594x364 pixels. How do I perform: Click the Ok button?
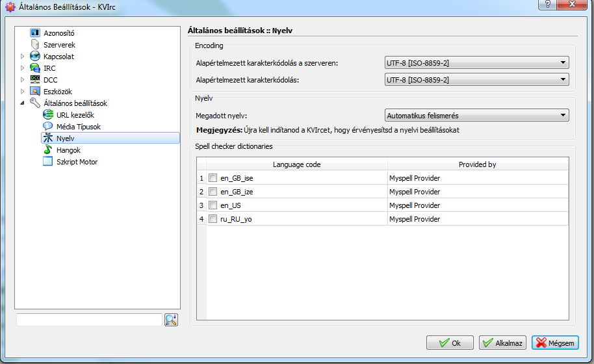[450, 343]
